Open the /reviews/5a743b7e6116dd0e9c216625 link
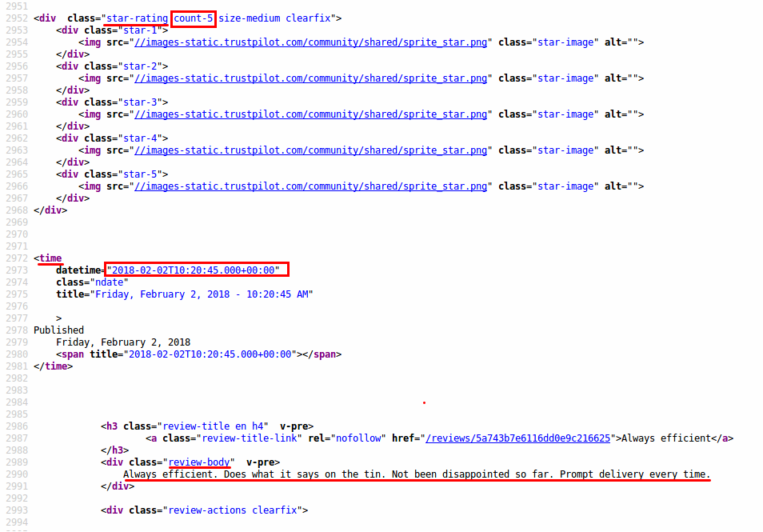 pos(517,438)
